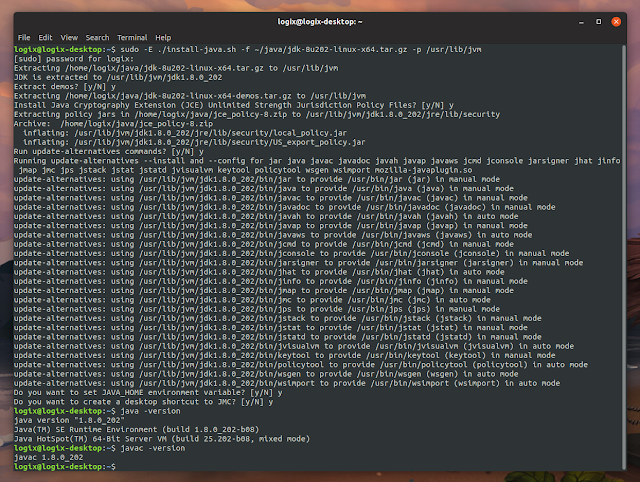Open the Search menu

(97, 38)
